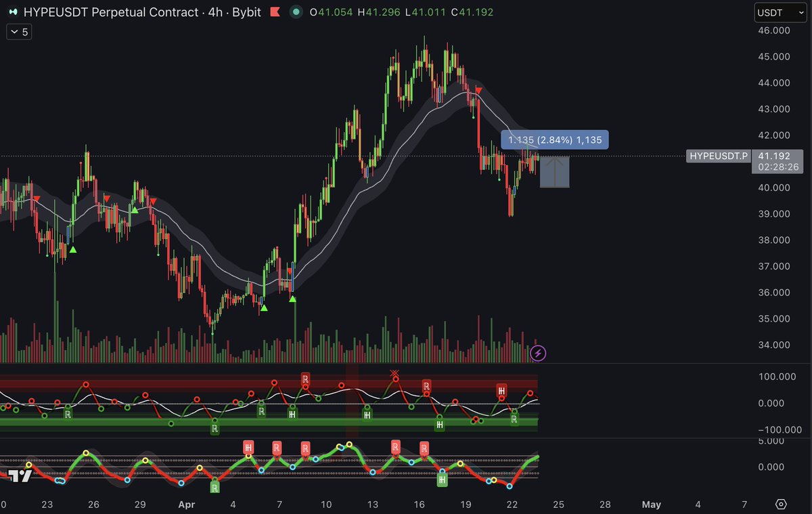Click the 5.000 lower indicator axis label
Image resolution: width=812 pixels, height=514 pixels.
[773, 441]
